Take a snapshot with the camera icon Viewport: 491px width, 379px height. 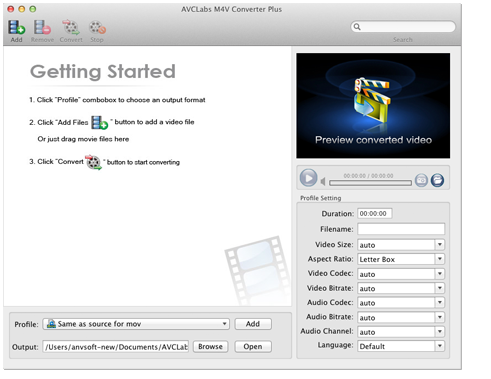click(421, 180)
